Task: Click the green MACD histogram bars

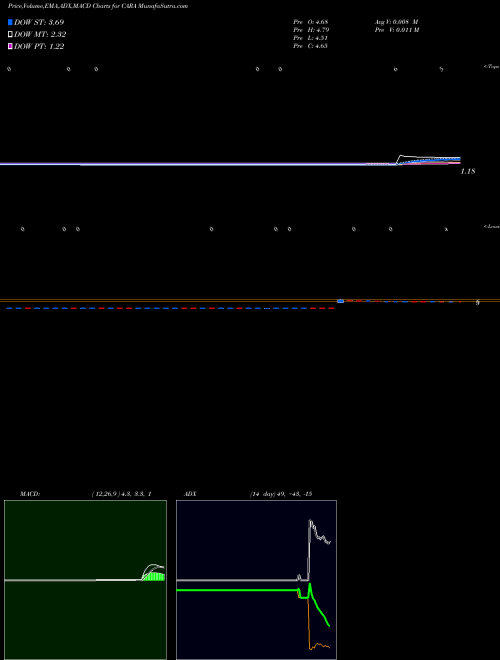Action: (x=154, y=576)
